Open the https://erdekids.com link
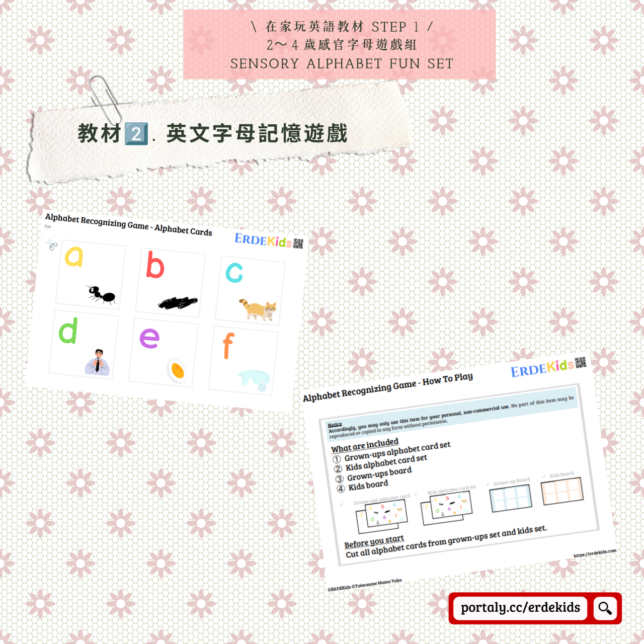 click(x=595, y=553)
